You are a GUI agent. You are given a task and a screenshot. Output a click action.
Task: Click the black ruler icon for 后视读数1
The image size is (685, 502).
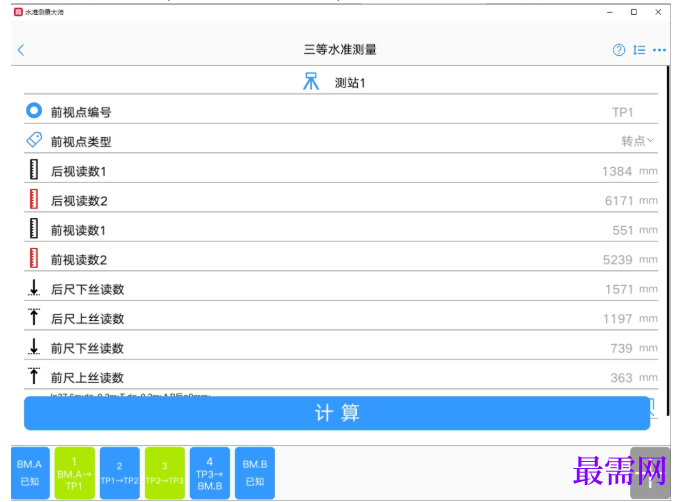click(34, 170)
